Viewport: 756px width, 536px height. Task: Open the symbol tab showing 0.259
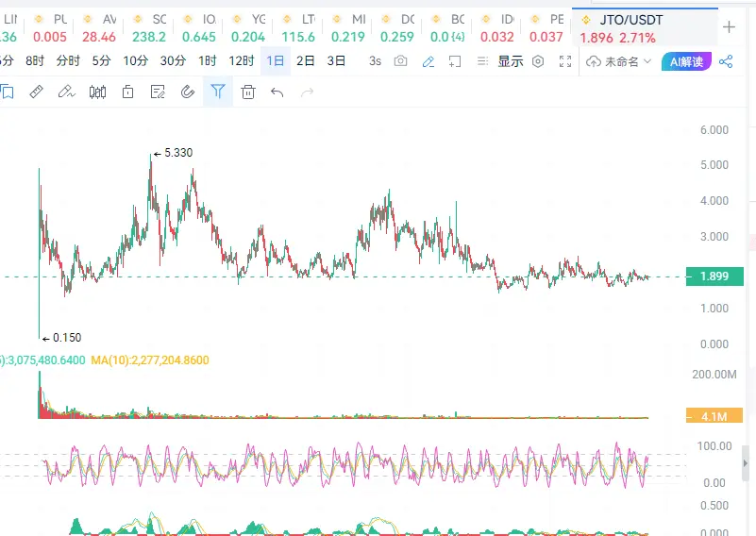pyautogui.click(x=397, y=28)
